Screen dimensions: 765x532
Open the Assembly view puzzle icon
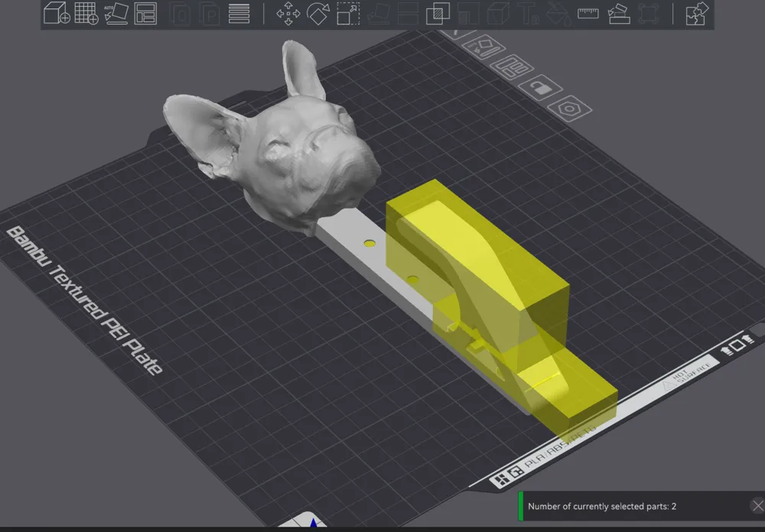pos(697,14)
